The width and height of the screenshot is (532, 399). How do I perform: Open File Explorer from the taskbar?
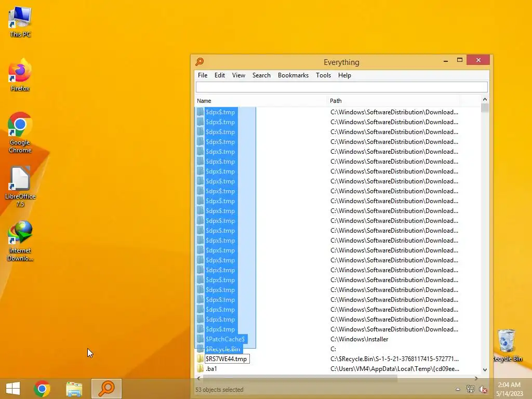click(74, 389)
